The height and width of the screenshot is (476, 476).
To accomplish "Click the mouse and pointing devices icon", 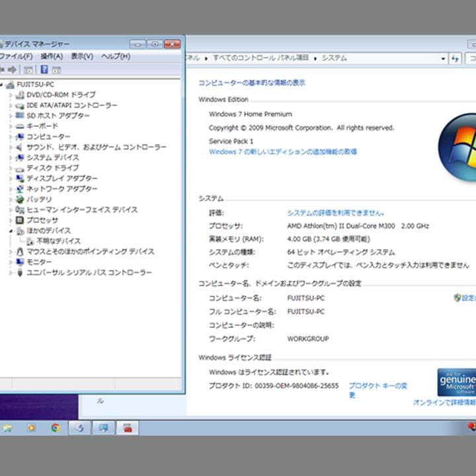I will click(20, 252).
